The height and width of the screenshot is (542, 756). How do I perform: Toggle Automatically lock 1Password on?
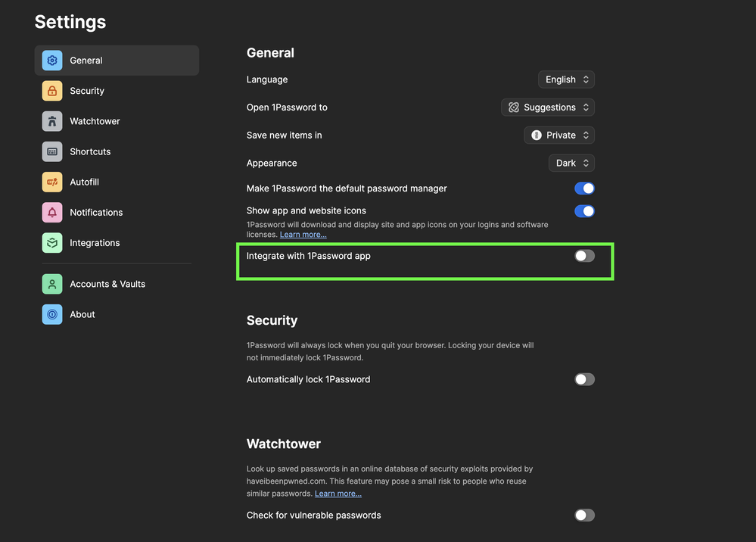click(x=584, y=379)
